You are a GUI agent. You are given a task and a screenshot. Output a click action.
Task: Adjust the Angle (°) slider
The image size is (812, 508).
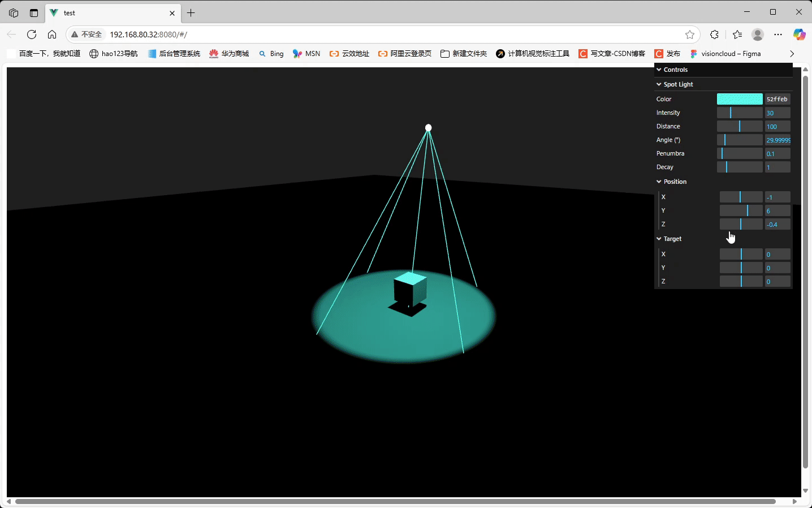tap(740, 140)
